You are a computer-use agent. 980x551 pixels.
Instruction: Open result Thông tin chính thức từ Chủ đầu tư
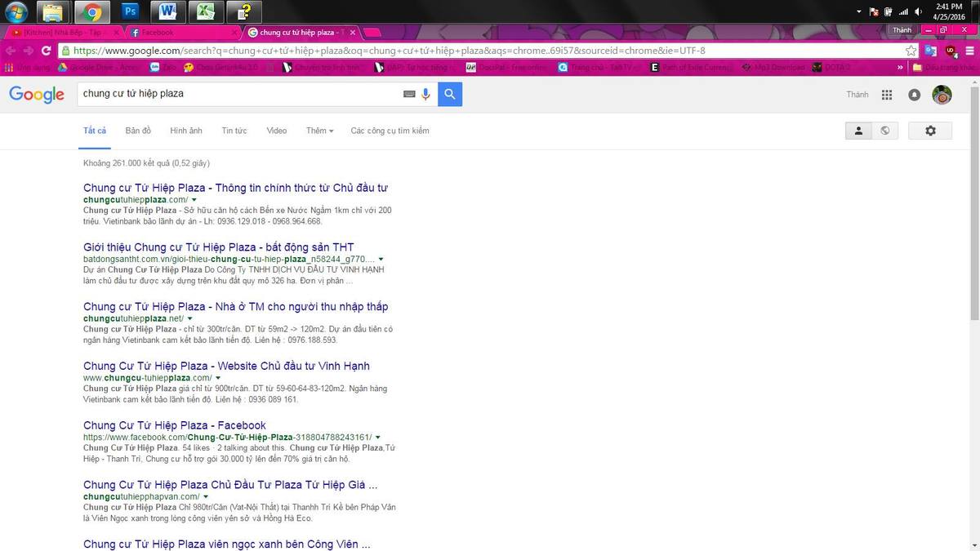[x=235, y=189]
